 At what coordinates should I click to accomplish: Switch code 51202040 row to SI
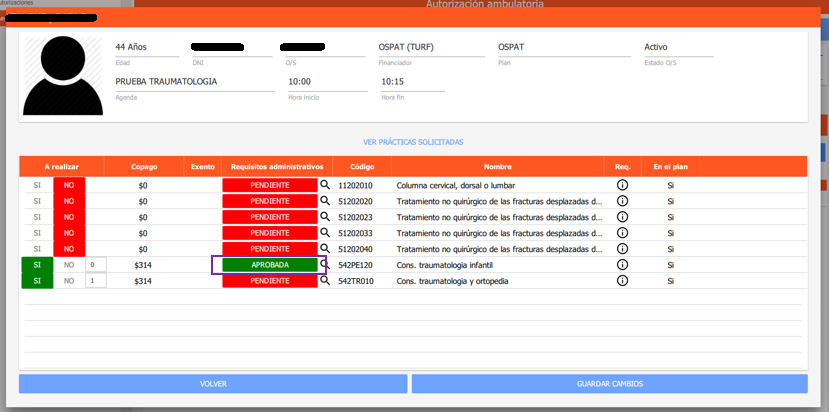tap(37, 249)
